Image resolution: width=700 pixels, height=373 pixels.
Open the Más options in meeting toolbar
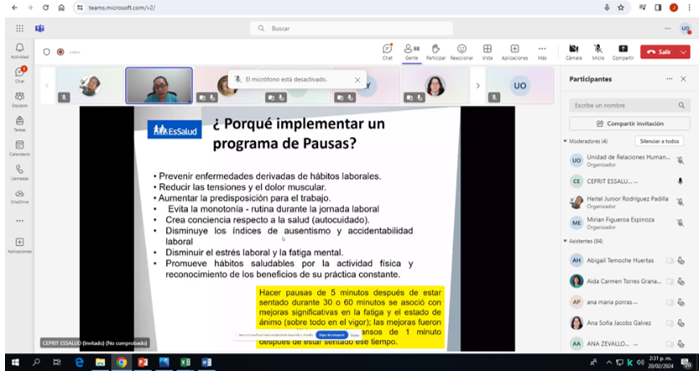[x=542, y=52]
